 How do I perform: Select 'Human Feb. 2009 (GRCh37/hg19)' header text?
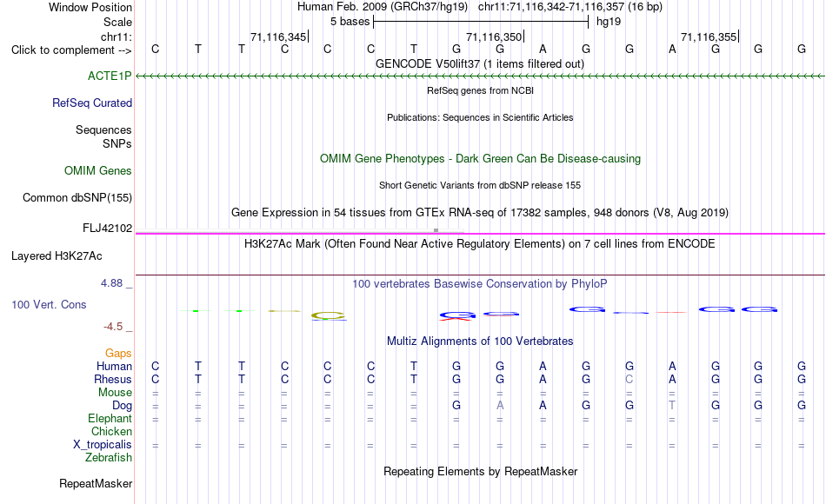(383, 7)
